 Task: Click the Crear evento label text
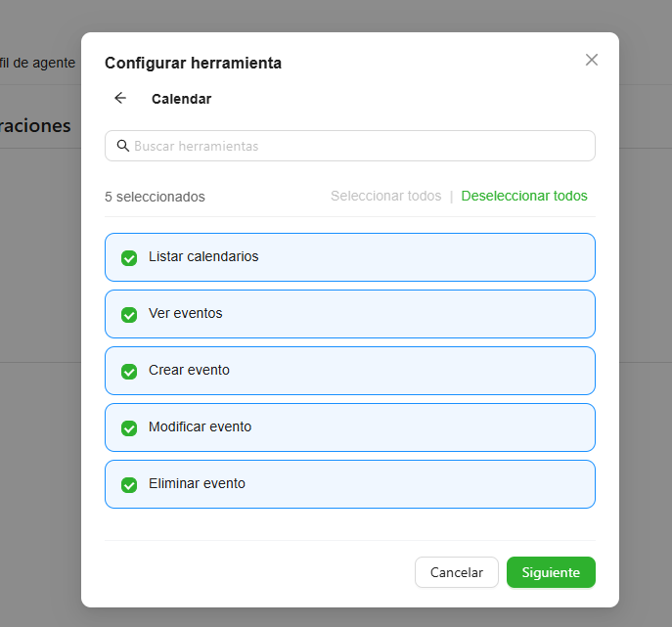189,370
